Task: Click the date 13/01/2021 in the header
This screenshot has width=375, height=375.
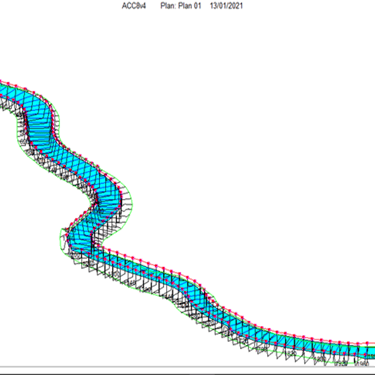Action: (x=226, y=6)
